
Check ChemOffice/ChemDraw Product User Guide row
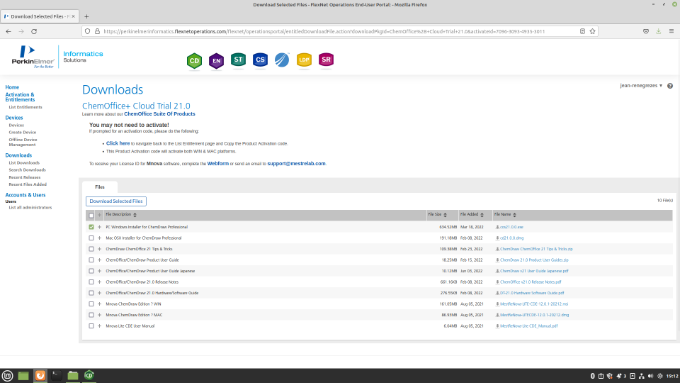pyautogui.click(x=91, y=260)
